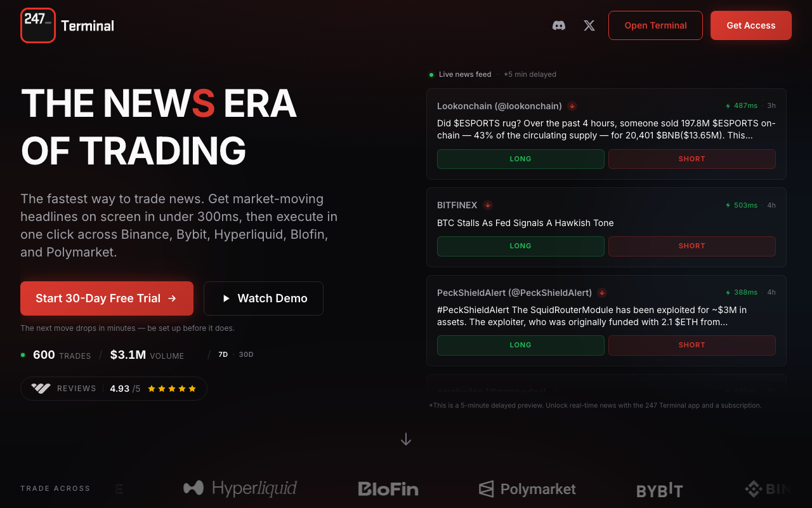The height and width of the screenshot is (508, 812).
Task: Click the 'TRADE ACROSS' label
Action: coord(55,488)
